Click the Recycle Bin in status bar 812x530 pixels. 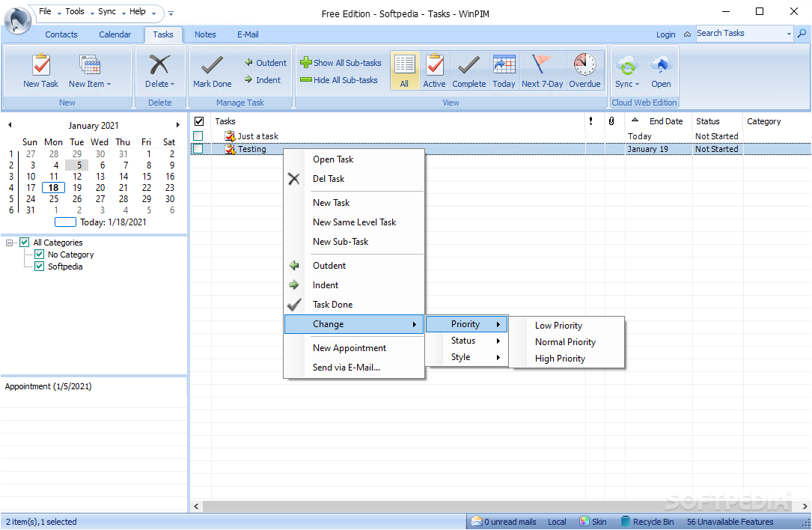[x=647, y=522]
